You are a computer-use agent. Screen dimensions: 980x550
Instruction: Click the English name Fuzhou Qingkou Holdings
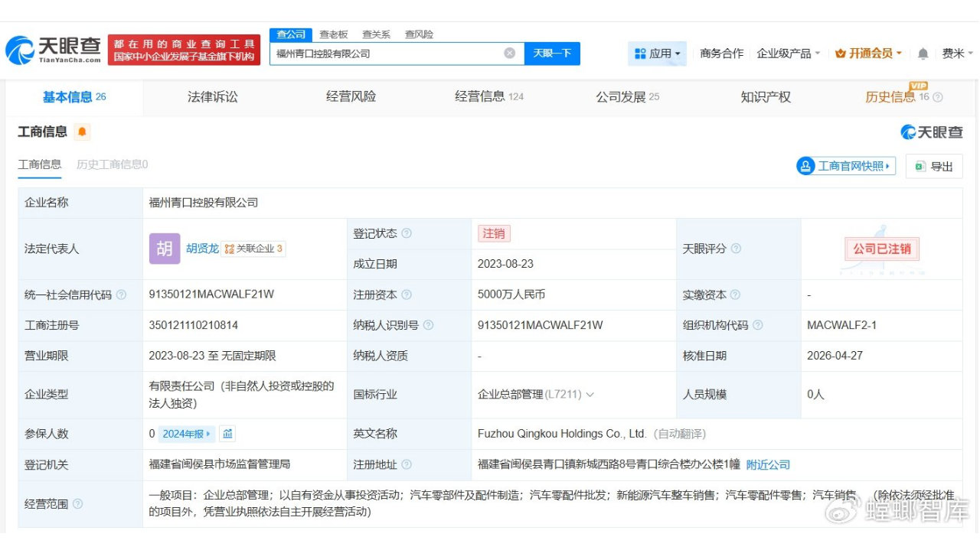tap(562, 434)
